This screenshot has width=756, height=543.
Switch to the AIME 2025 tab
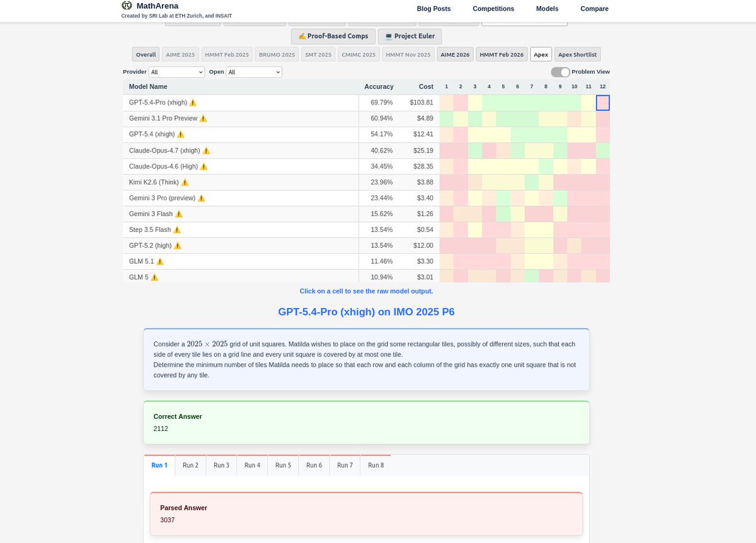tap(180, 55)
